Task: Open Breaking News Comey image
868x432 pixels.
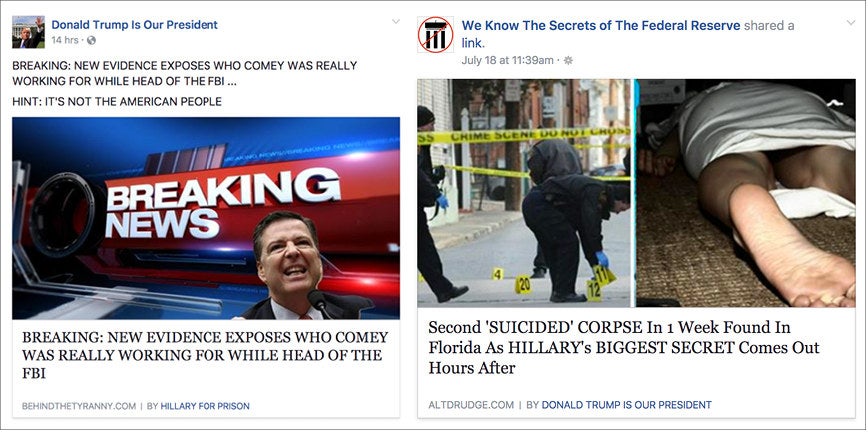Action: click(x=206, y=218)
